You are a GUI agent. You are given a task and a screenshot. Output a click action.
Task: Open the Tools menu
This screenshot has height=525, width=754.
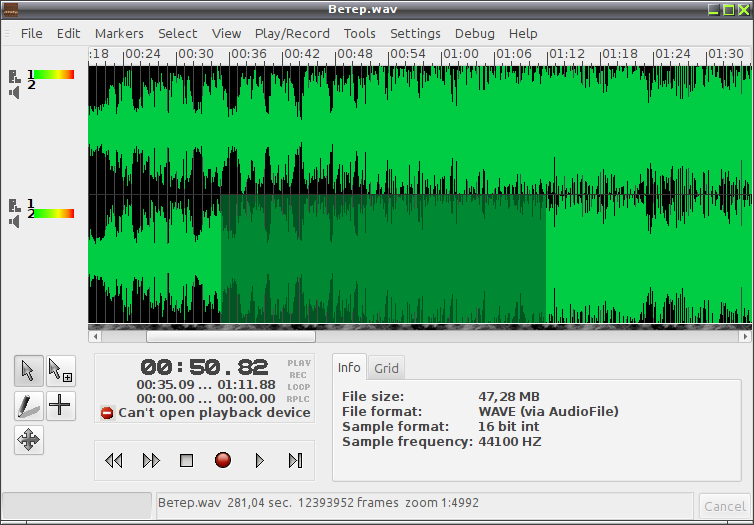coord(359,34)
